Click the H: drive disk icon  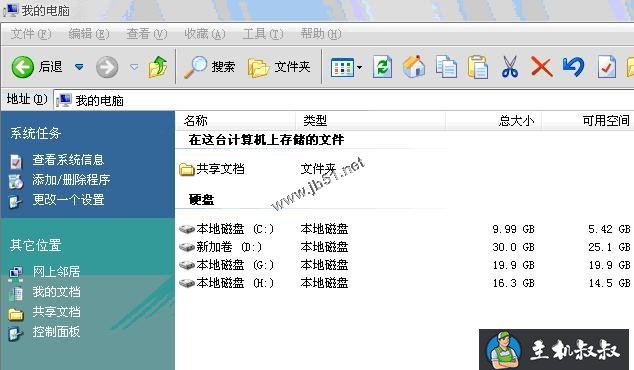click(x=187, y=283)
